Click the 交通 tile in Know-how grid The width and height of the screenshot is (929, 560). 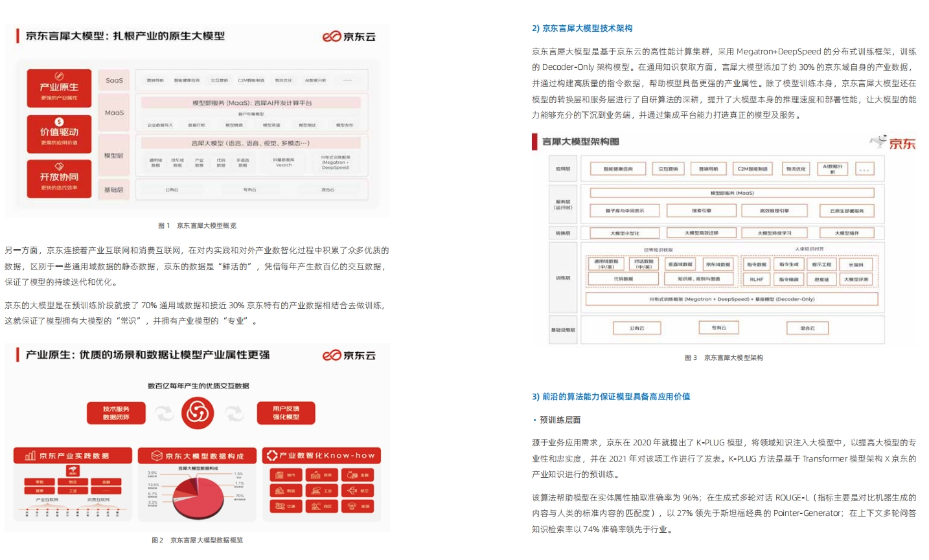[x=286, y=506]
